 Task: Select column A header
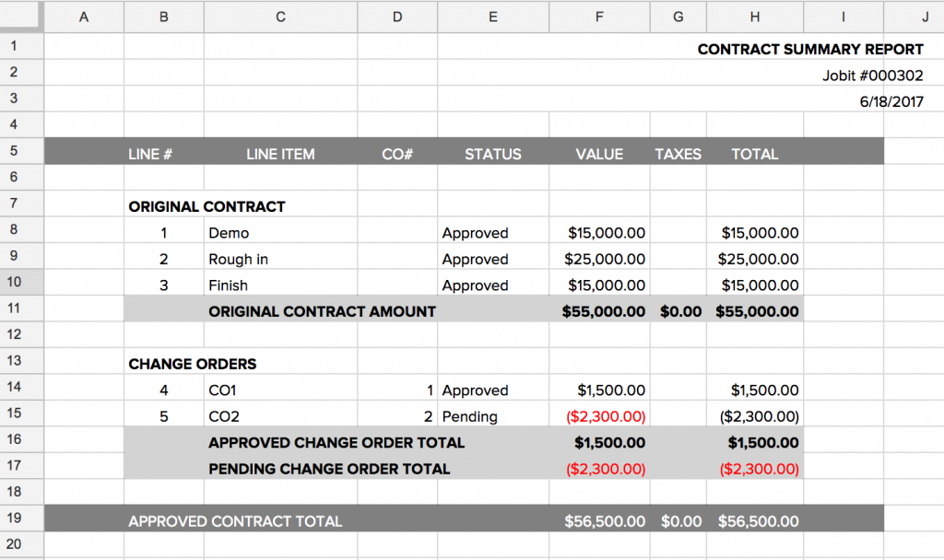coord(84,17)
